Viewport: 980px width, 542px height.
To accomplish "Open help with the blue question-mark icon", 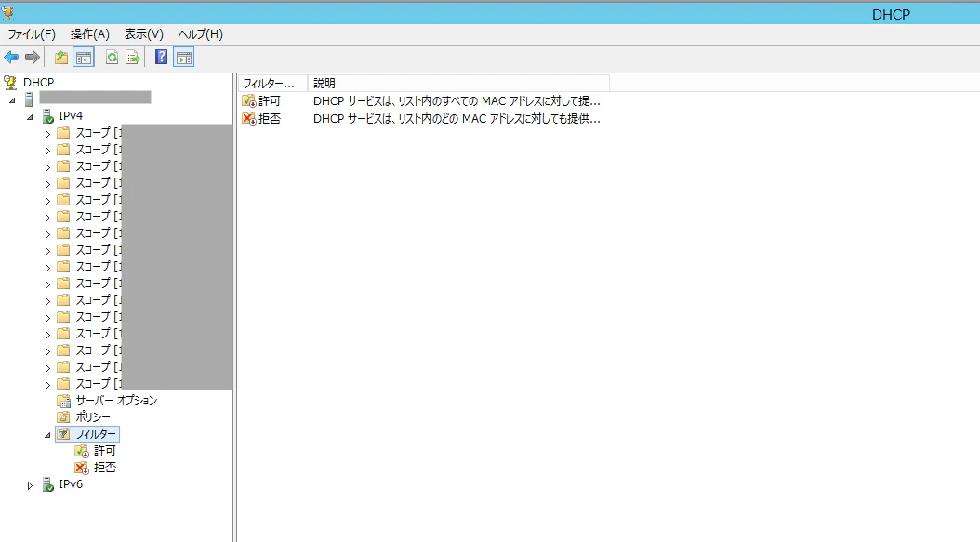I will click(161, 58).
